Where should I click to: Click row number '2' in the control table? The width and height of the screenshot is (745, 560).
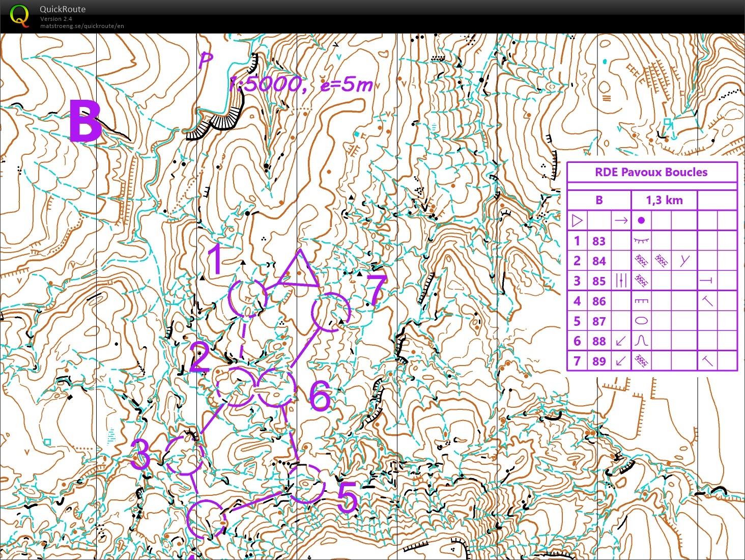(x=577, y=261)
